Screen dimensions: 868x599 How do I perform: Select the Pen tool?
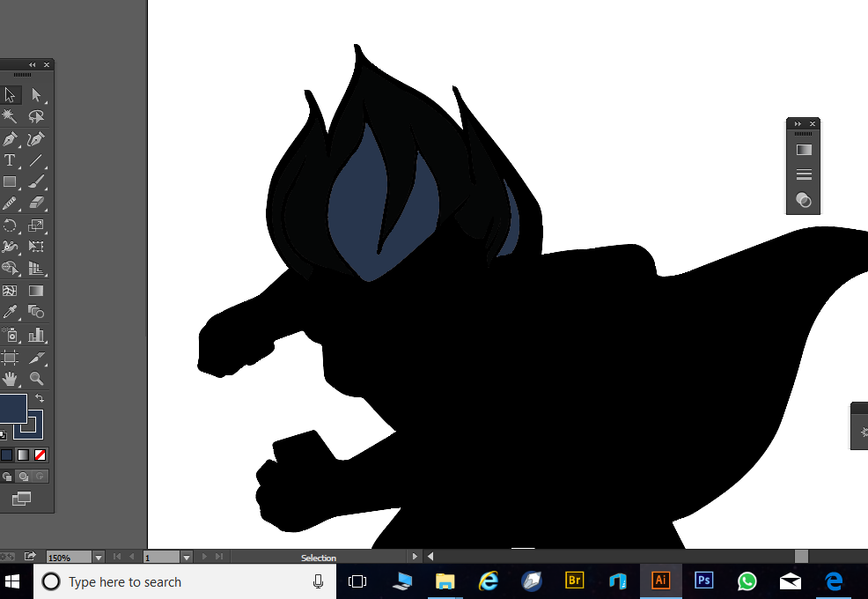pos(10,138)
